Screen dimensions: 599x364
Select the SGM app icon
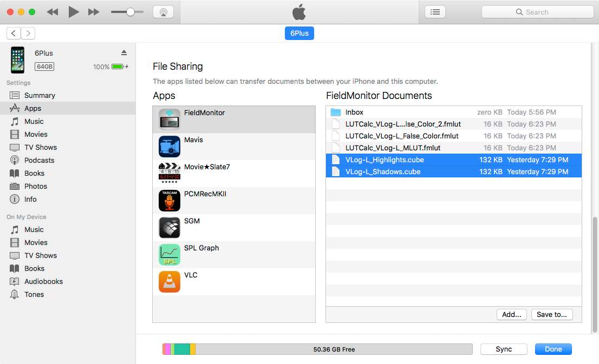click(x=169, y=227)
